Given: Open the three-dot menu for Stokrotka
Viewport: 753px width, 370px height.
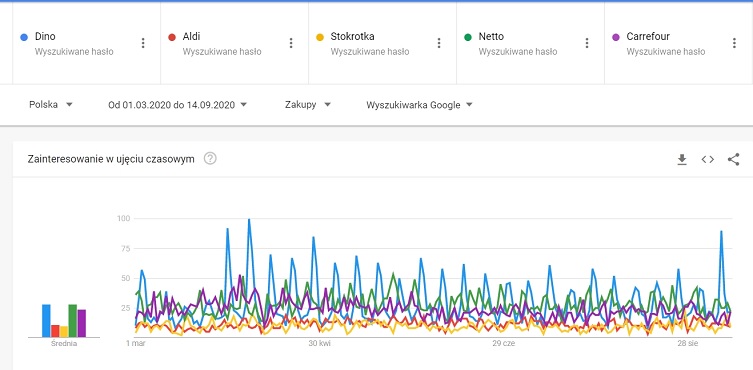Looking at the screenshot, I should 438,43.
